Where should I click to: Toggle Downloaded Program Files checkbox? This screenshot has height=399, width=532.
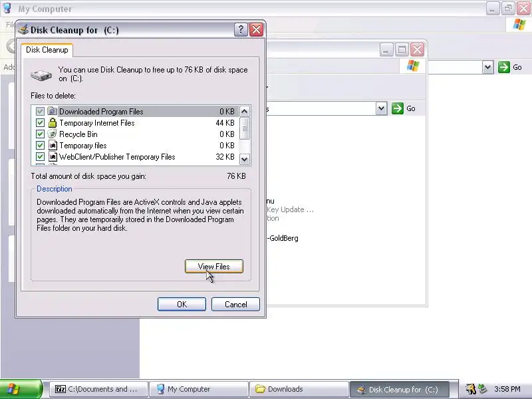(40, 111)
